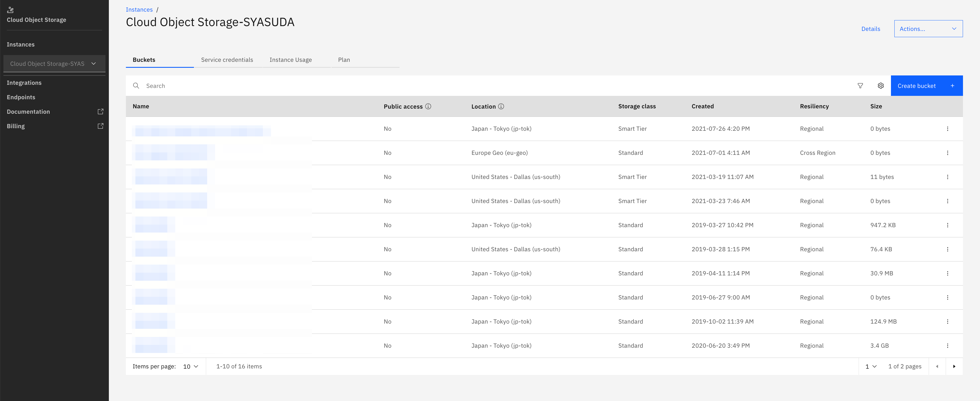Switch to Instance Usage tab

coord(290,60)
